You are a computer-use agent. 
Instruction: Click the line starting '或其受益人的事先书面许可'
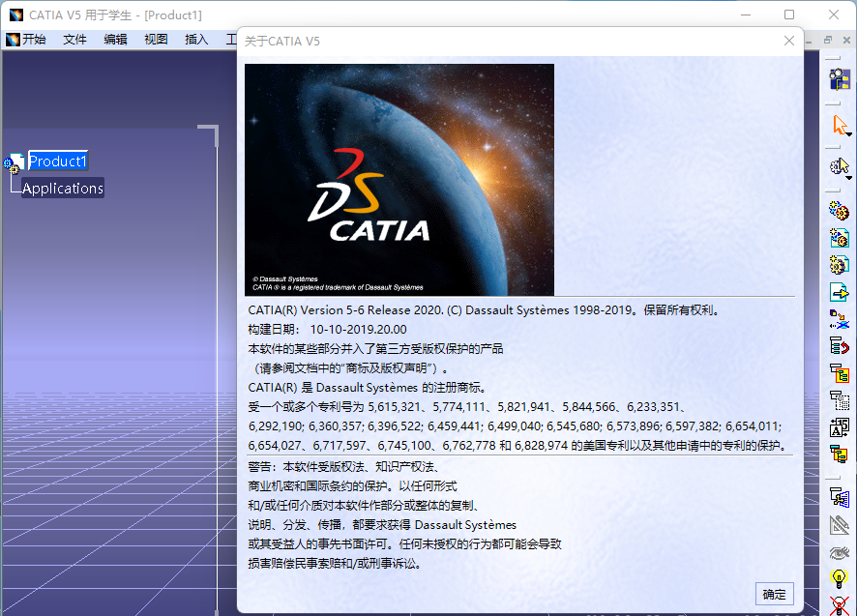pyautogui.click(x=405, y=543)
